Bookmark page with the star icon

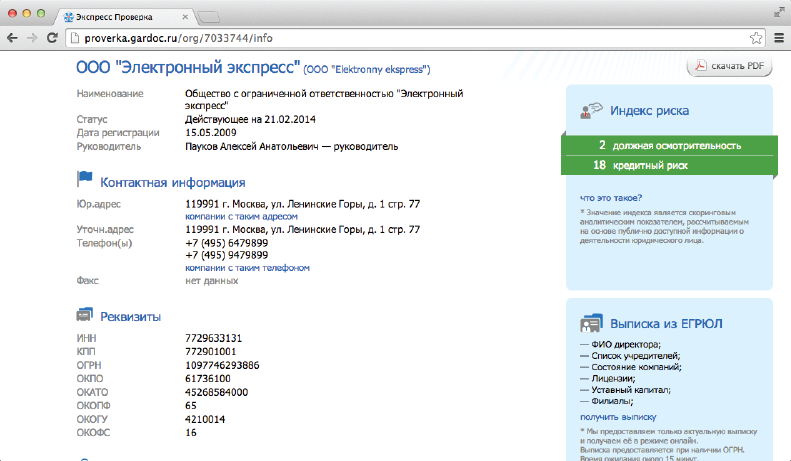(x=756, y=38)
